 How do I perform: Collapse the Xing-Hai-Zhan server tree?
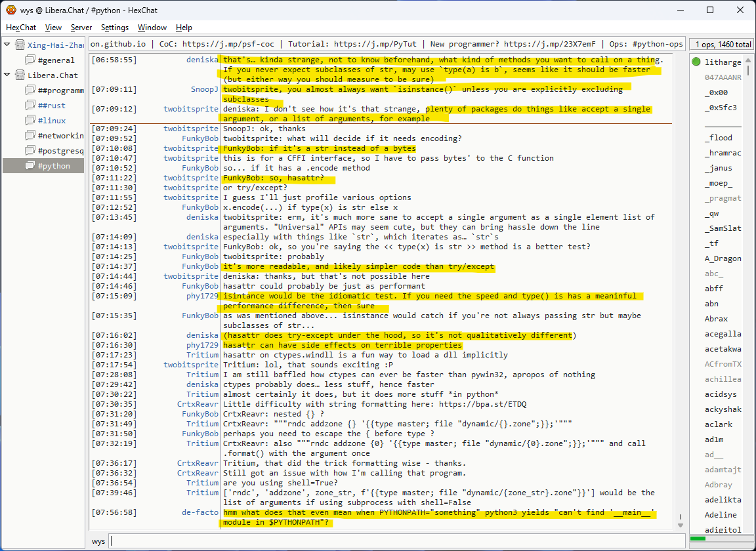7,45
